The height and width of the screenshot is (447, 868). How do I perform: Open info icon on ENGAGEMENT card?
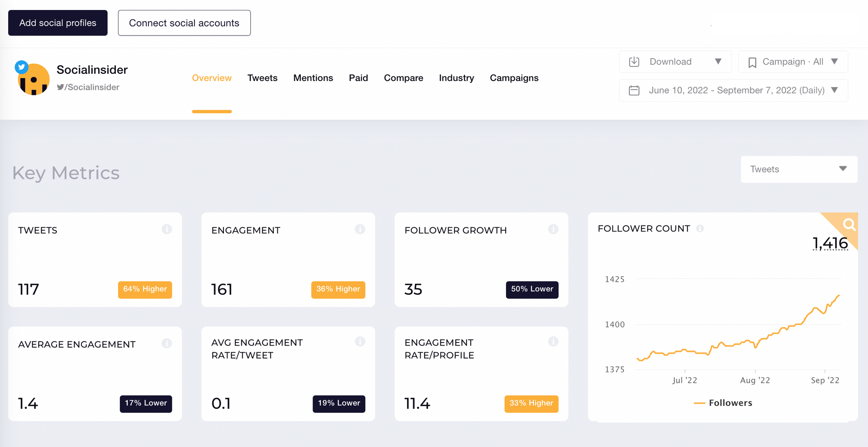click(x=360, y=229)
